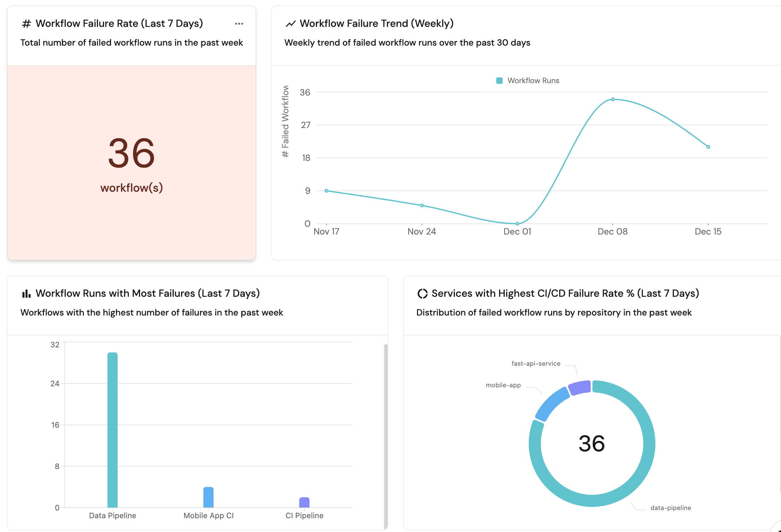Click the Workflow Failure Trend (Weekly) title
Image resolution: width=781 pixels, height=532 pixels.
(376, 24)
